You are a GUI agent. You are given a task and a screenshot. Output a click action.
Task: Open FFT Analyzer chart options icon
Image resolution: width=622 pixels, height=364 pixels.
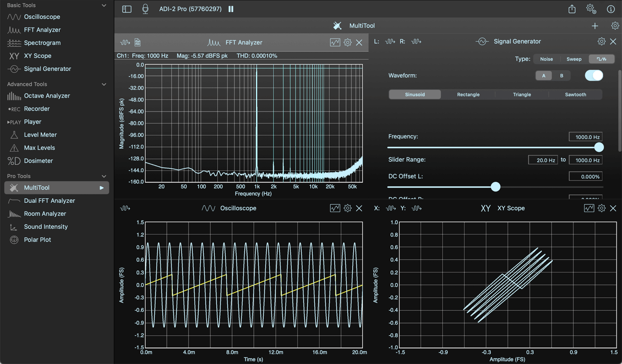coord(335,42)
